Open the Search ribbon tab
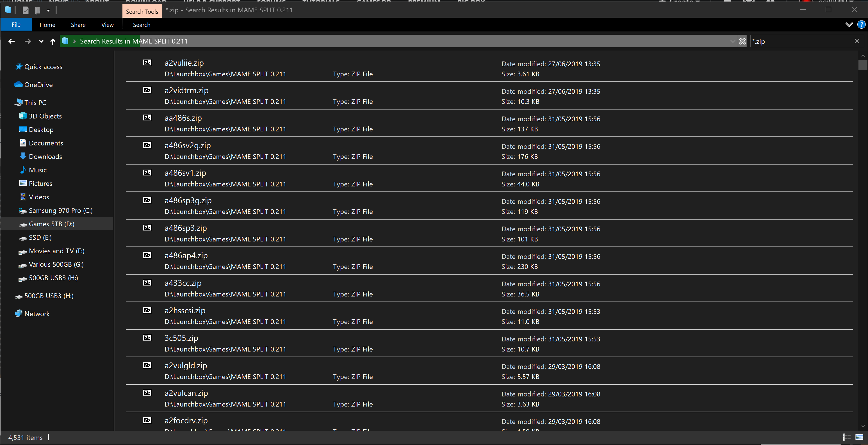Viewport: 868px width, 445px height. (x=142, y=25)
